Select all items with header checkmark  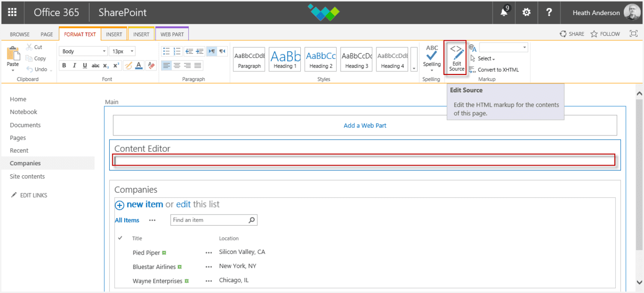(x=120, y=238)
